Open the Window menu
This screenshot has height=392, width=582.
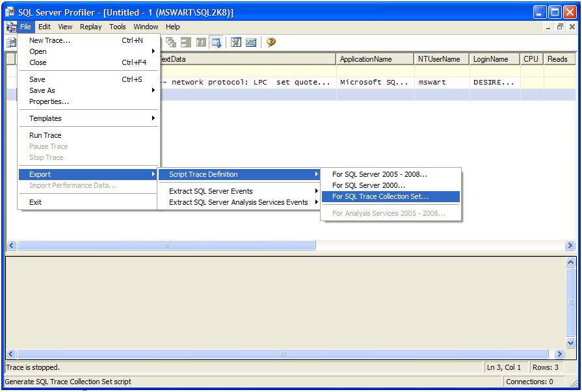pyautogui.click(x=146, y=27)
